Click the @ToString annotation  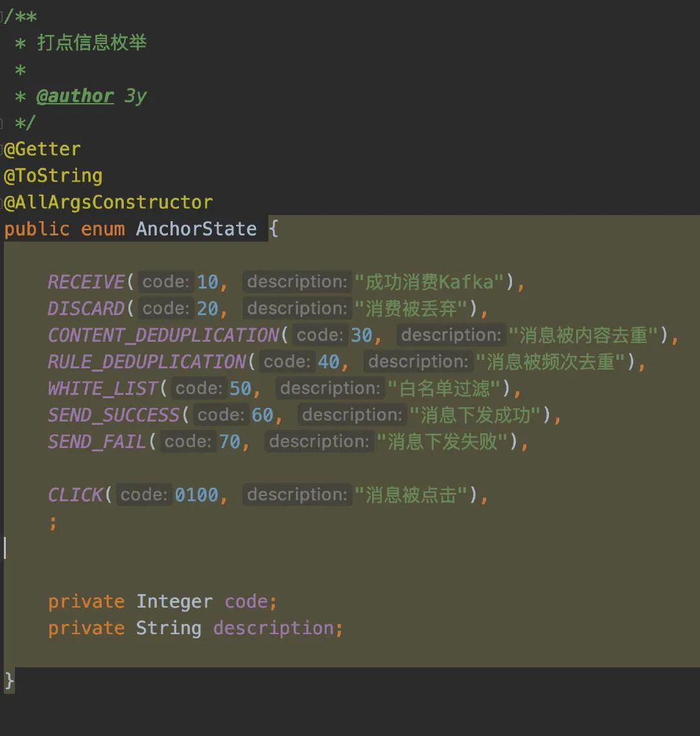53,176
